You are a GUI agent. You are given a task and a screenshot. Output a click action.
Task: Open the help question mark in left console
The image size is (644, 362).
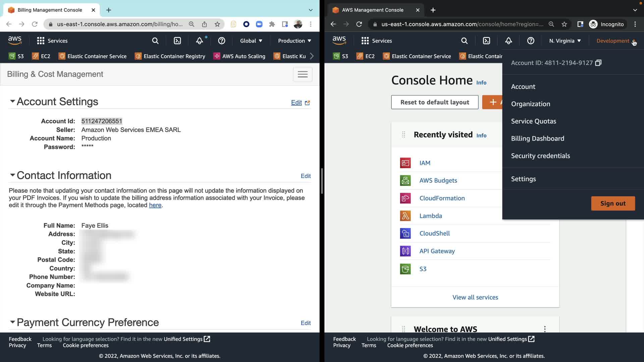point(221,41)
